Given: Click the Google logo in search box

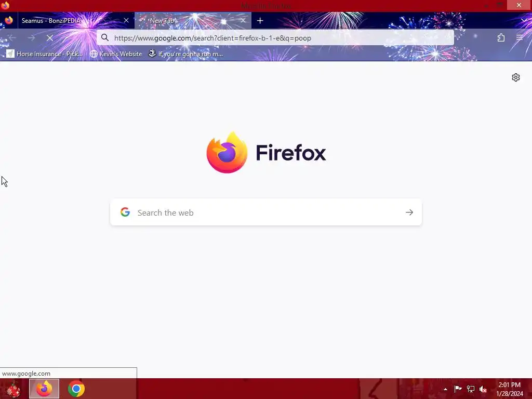Looking at the screenshot, I should click(x=125, y=212).
